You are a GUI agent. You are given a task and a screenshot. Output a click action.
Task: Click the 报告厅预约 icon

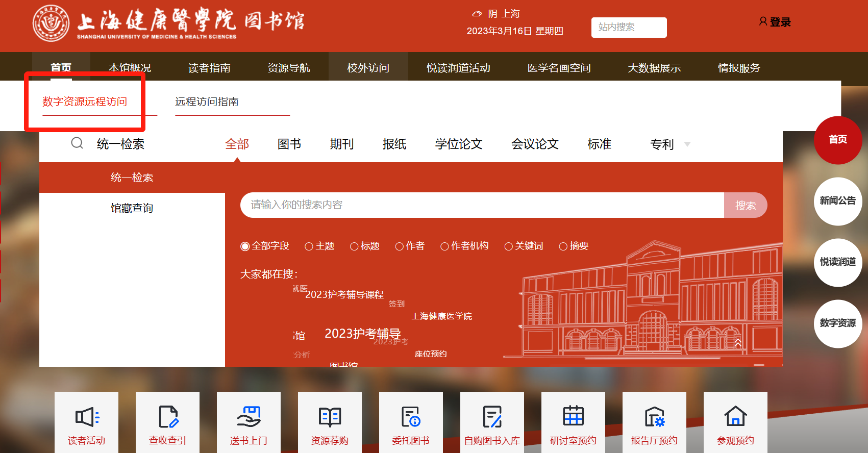pos(654,417)
